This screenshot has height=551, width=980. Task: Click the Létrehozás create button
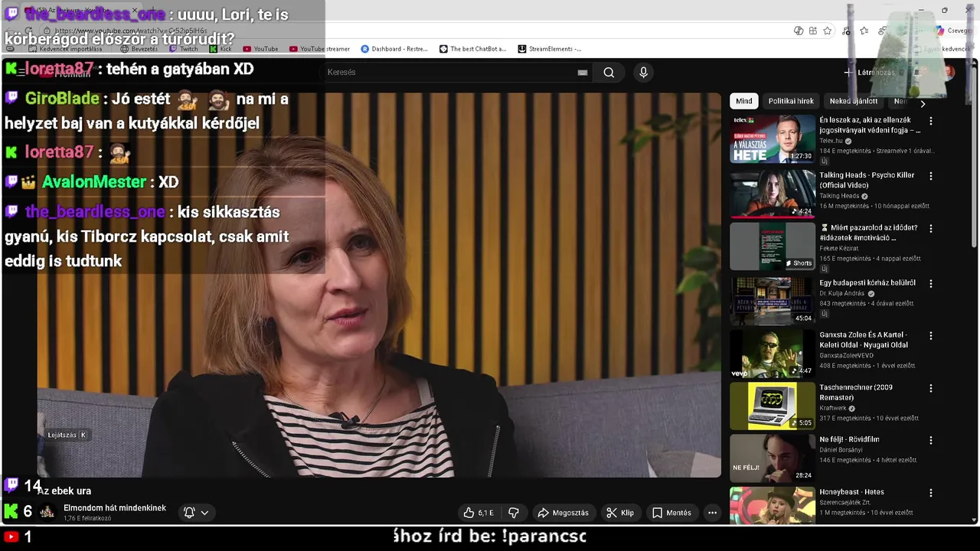869,73
